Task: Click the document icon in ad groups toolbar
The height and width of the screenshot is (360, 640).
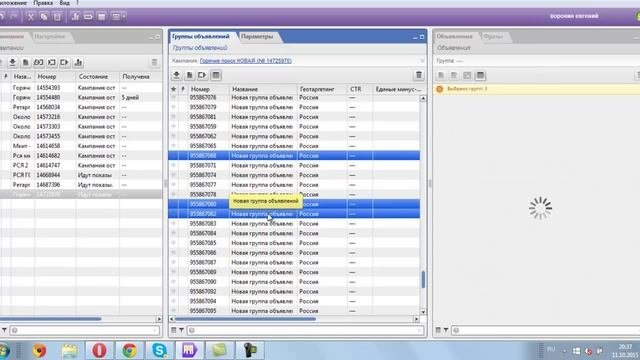Action: [x=189, y=75]
